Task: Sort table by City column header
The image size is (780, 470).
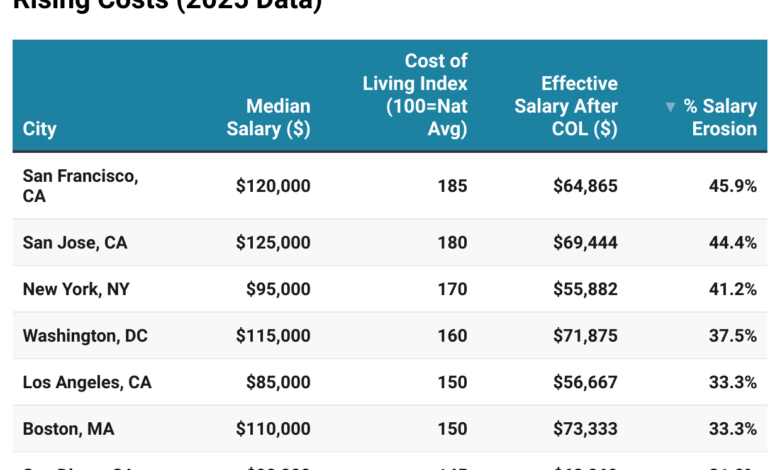Action: click(x=40, y=129)
